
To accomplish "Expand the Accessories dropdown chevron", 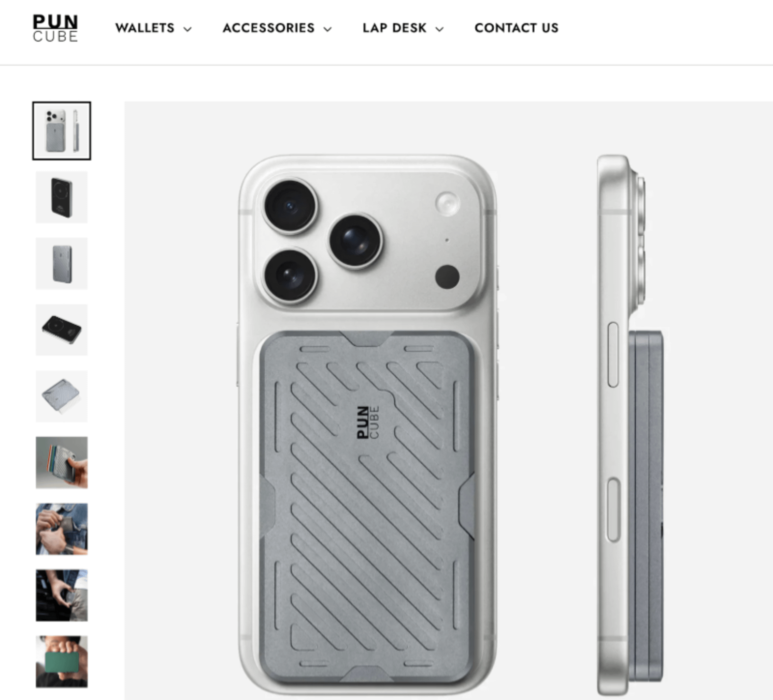I will [x=328, y=29].
